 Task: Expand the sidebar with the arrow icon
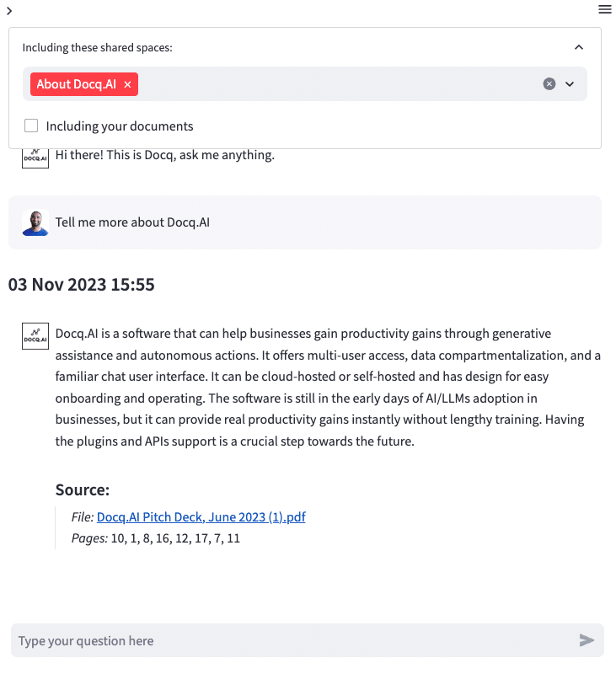click(9, 10)
